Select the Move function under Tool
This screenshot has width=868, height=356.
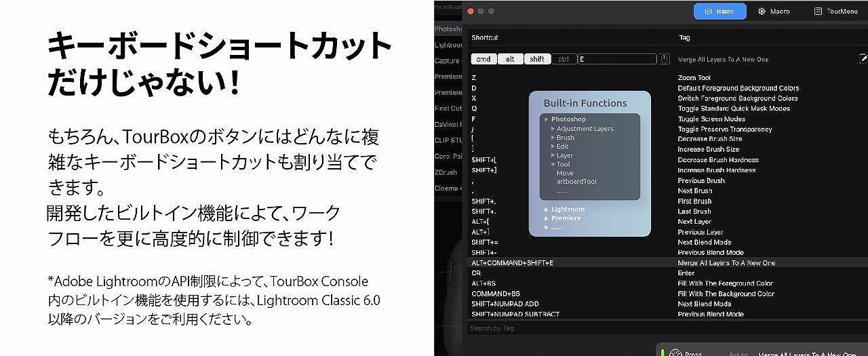pyautogui.click(x=565, y=174)
